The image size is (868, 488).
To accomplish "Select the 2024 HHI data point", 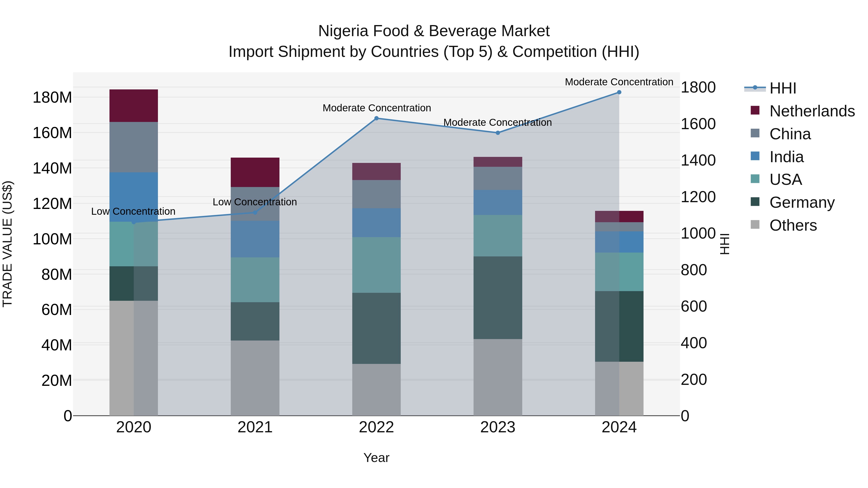I will (x=619, y=92).
